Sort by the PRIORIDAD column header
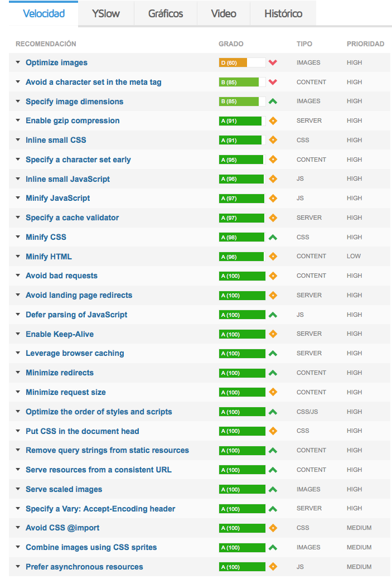Screen dimensions: 392x579 pyautogui.click(x=365, y=44)
